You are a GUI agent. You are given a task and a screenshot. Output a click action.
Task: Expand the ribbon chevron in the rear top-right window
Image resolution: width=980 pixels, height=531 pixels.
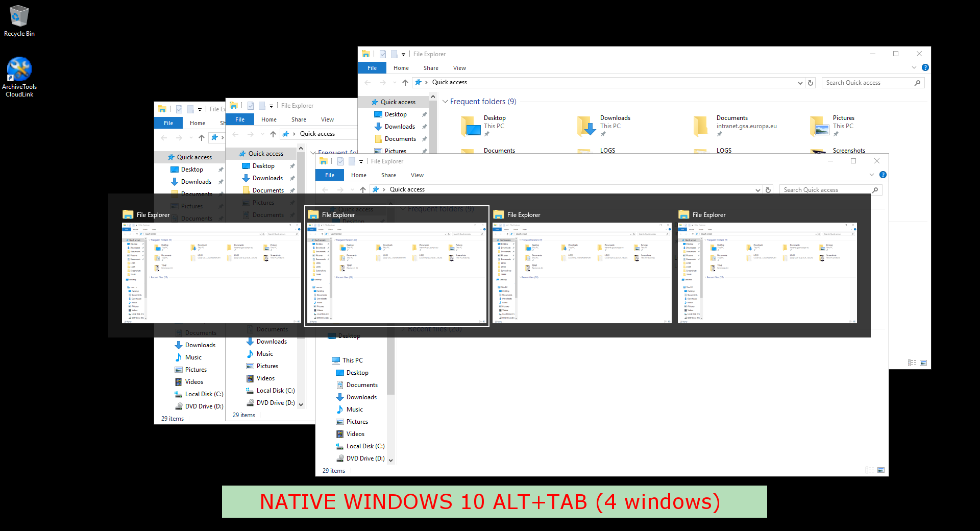(914, 68)
